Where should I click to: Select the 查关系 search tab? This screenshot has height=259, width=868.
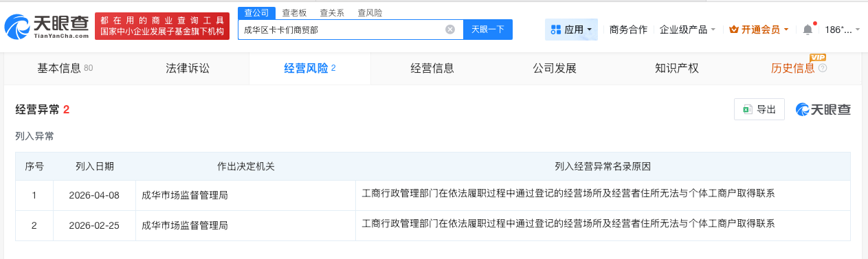pos(332,12)
